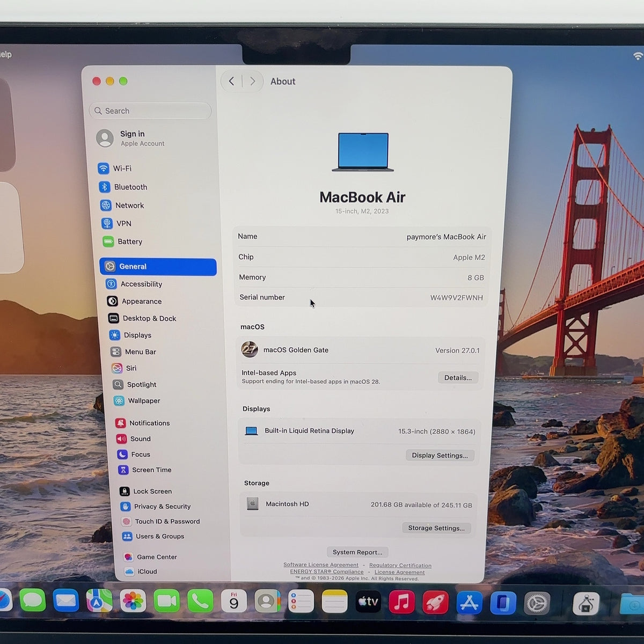Open Wallpaper settings
The image size is (644, 644).
coord(137,400)
